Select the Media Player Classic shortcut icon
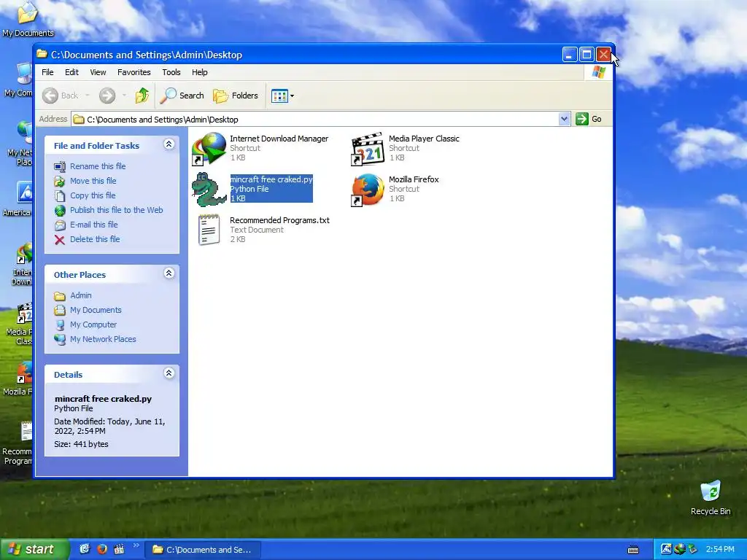 point(368,149)
